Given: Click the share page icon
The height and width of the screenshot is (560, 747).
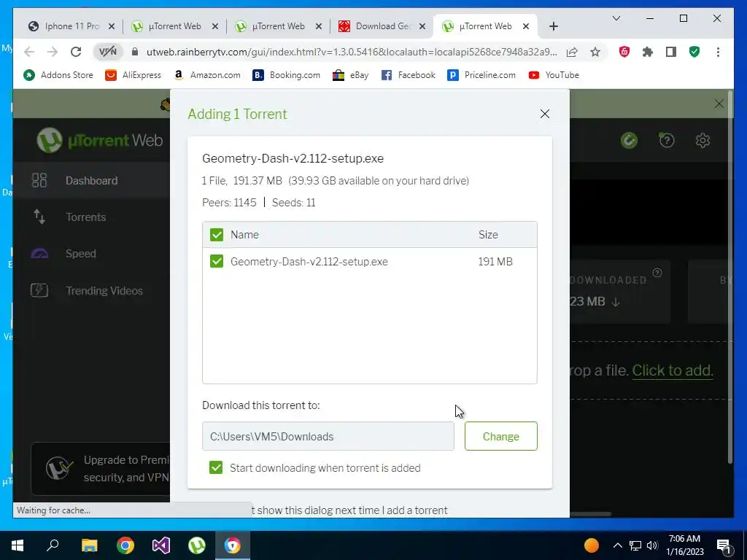Looking at the screenshot, I should [x=572, y=52].
